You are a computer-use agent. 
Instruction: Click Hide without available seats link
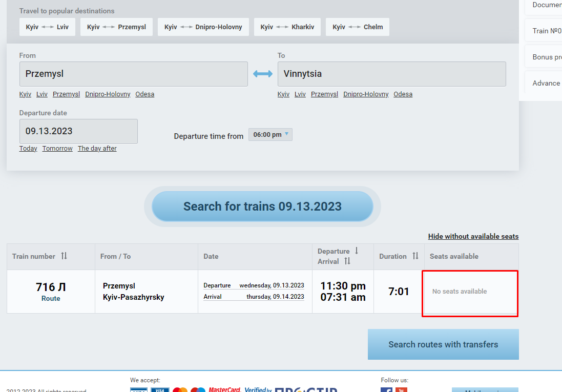pyautogui.click(x=473, y=236)
